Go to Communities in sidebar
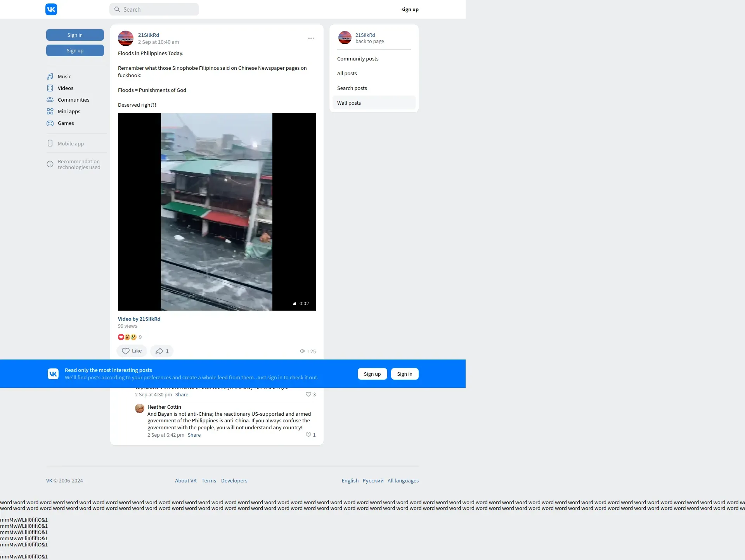Image resolution: width=745 pixels, height=560 pixels. [73, 100]
